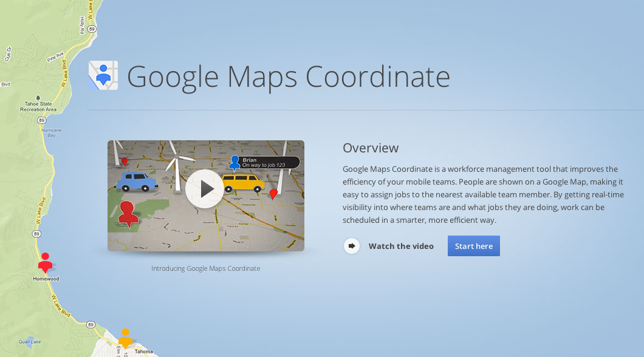Click the Tahoma town label on map
Image resolution: width=644 pixels, height=357 pixels.
(x=143, y=352)
